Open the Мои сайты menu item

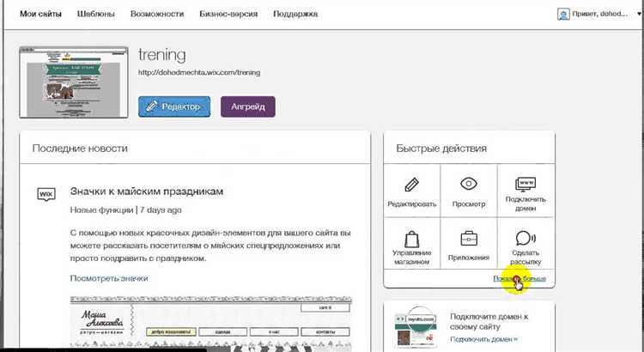(40, 14)
